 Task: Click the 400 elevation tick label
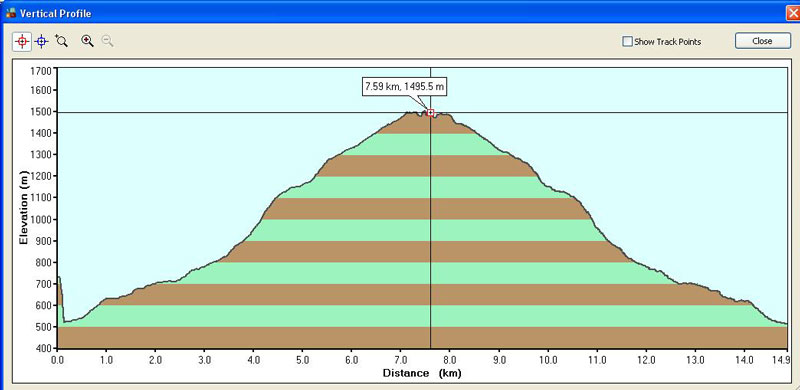point(44,349)
